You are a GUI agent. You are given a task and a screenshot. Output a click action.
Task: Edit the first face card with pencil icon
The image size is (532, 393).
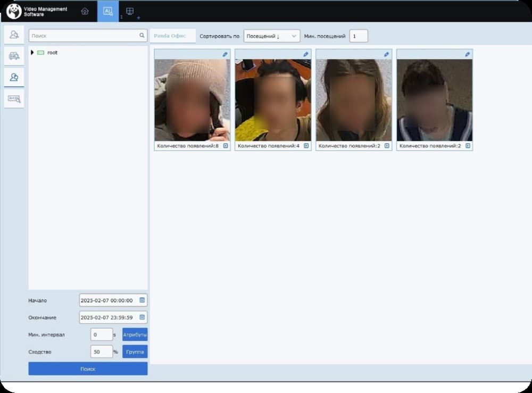(x=225, y=54)
